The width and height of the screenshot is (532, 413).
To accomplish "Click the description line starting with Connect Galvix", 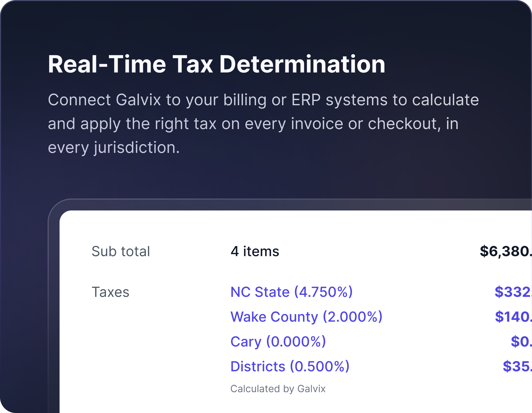I will pyautogui.click(x=263, y=100).
